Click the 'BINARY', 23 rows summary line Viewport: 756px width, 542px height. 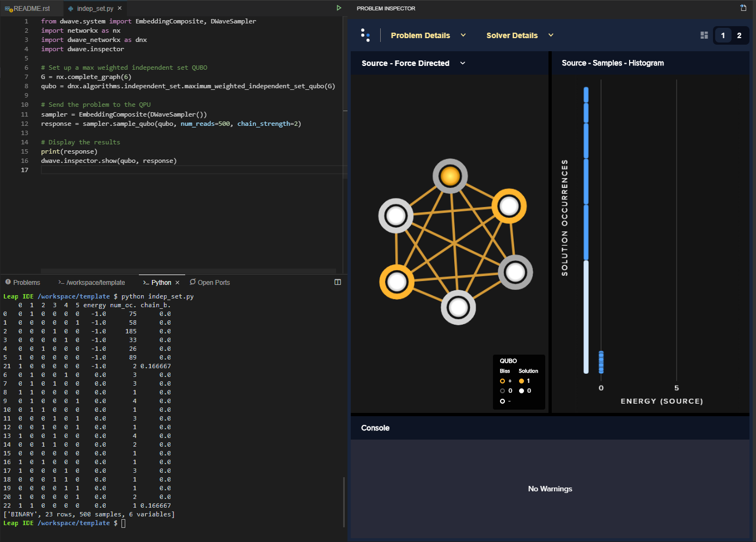89,514
